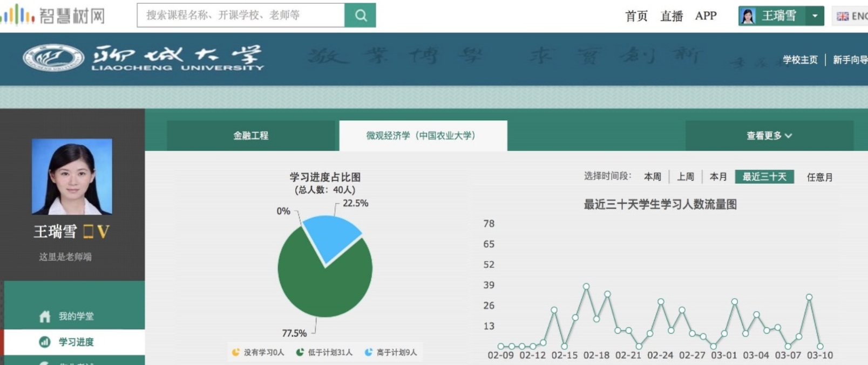The height and width of the screenshot is (365, 868).
Task: Click the Zhihuishu site logo
Action: (x=53, y=15)
